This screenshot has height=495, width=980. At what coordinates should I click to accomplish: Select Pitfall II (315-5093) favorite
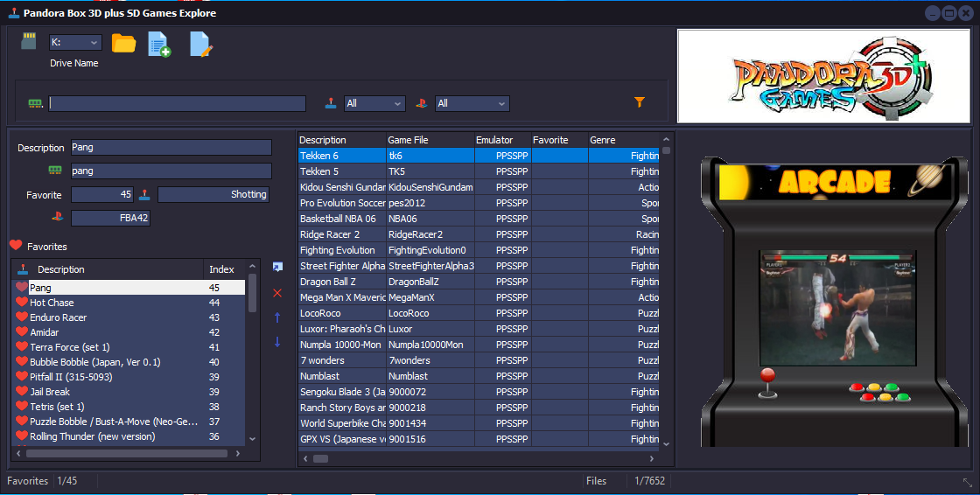pos(129,377)
